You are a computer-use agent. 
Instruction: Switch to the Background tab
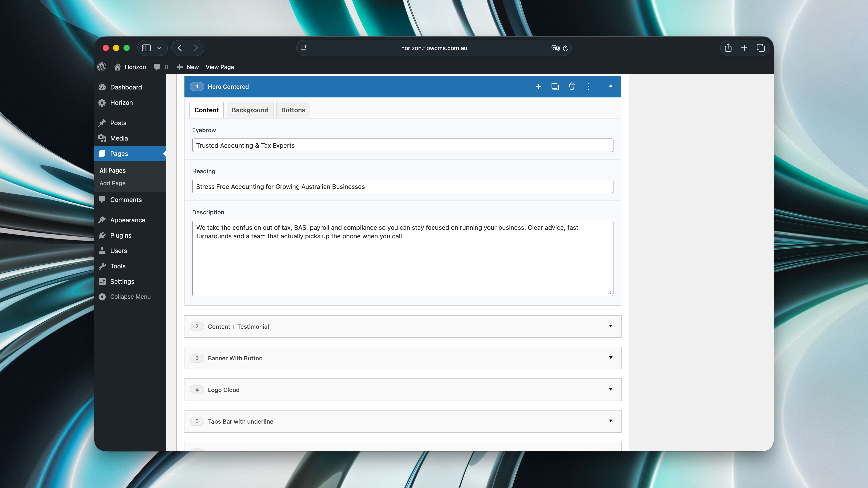[250, 110]
